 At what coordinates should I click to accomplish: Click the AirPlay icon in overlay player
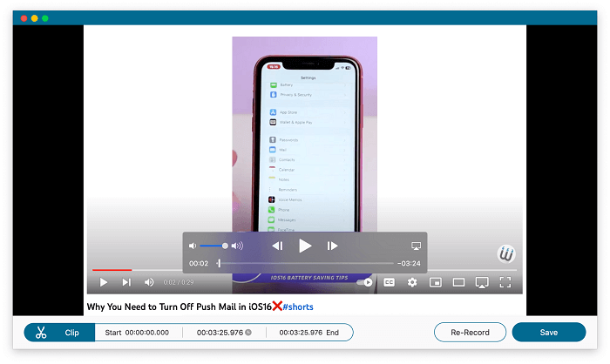coord(416,246)
